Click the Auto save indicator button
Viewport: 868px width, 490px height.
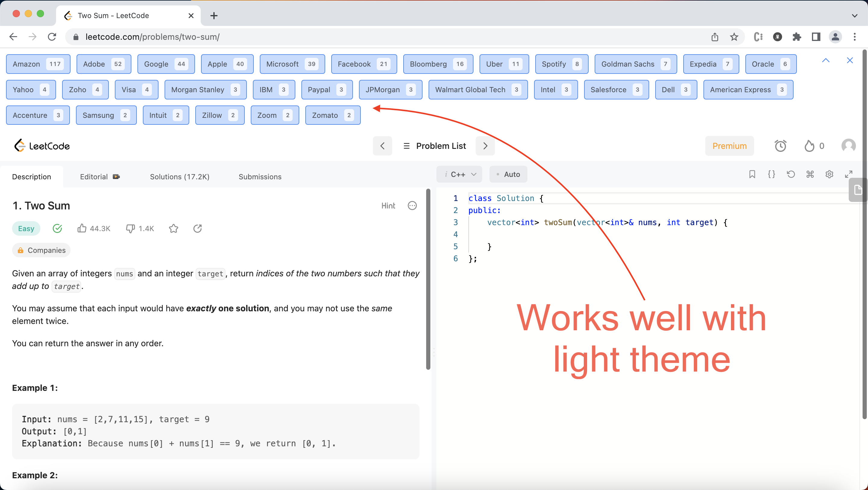[x=508, y=174]
